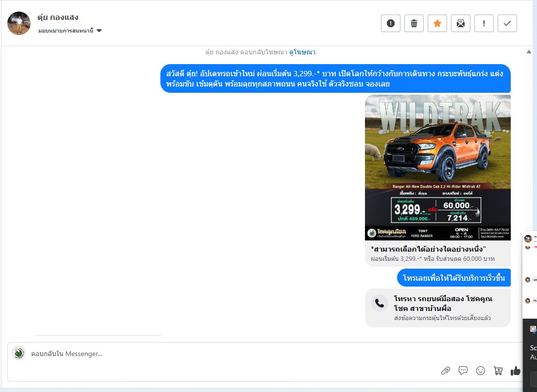Click the ดูโฆษณา link
This screenshot has height=392, width=537.
(x=302, y=52)
